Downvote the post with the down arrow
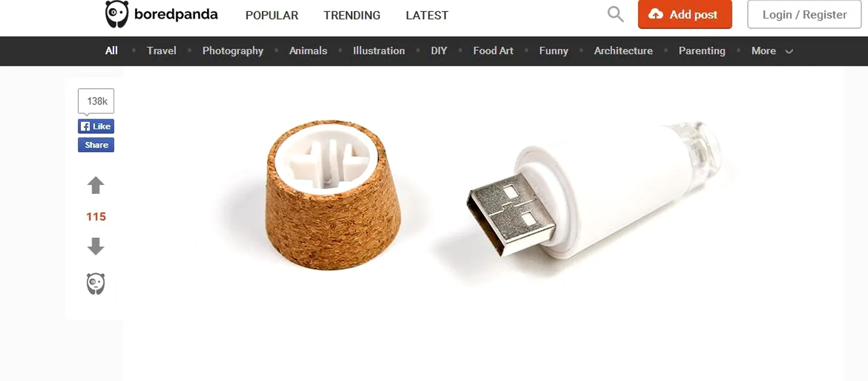The width and height of the screenshot is (868, 381). point(96,246)
